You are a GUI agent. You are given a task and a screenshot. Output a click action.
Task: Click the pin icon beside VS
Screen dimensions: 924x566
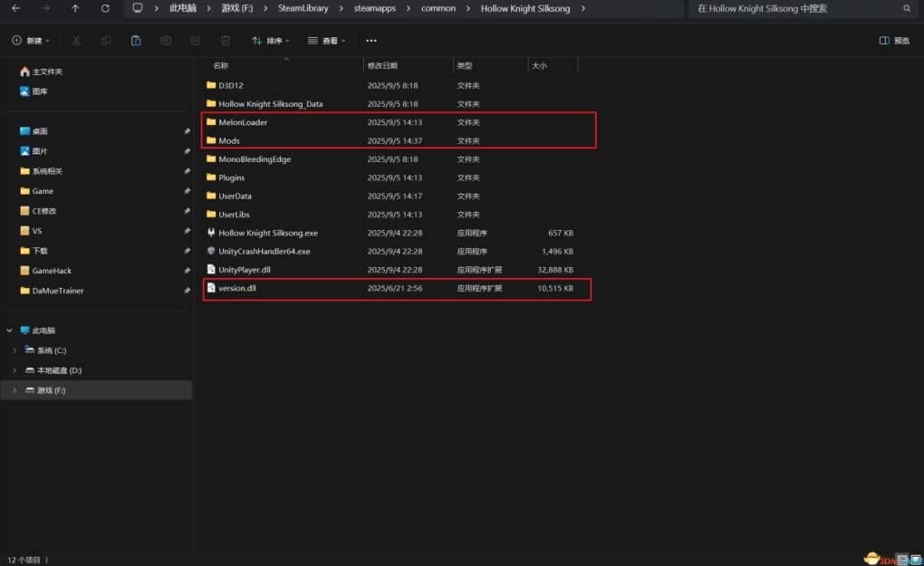click(187, 231)
